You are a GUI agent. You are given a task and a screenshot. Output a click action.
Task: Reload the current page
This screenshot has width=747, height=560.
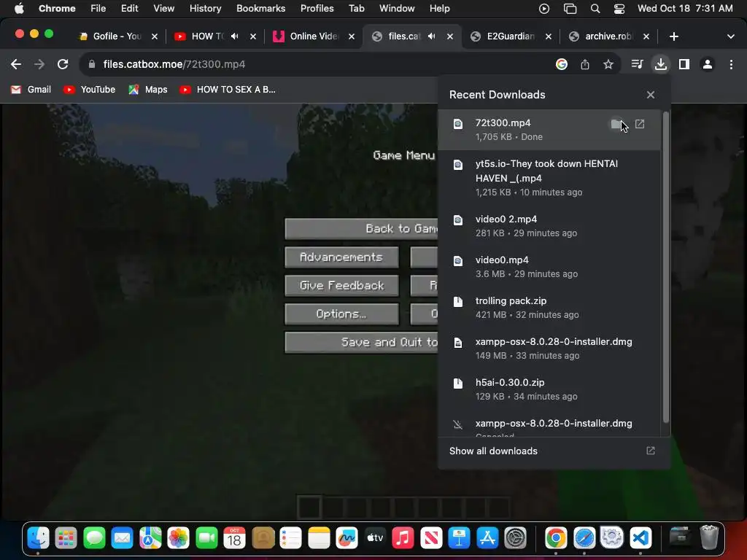[x=63, y=64]
